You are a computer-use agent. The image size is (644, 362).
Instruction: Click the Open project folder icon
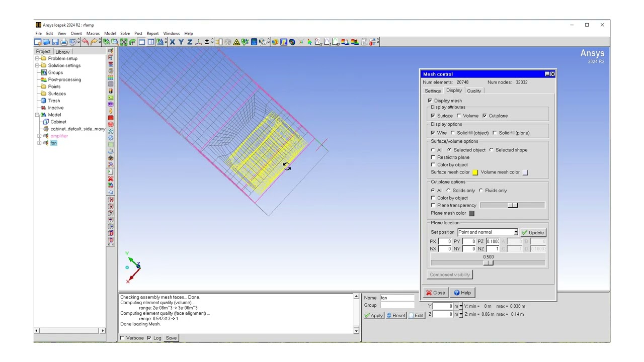tap(46, 42)
